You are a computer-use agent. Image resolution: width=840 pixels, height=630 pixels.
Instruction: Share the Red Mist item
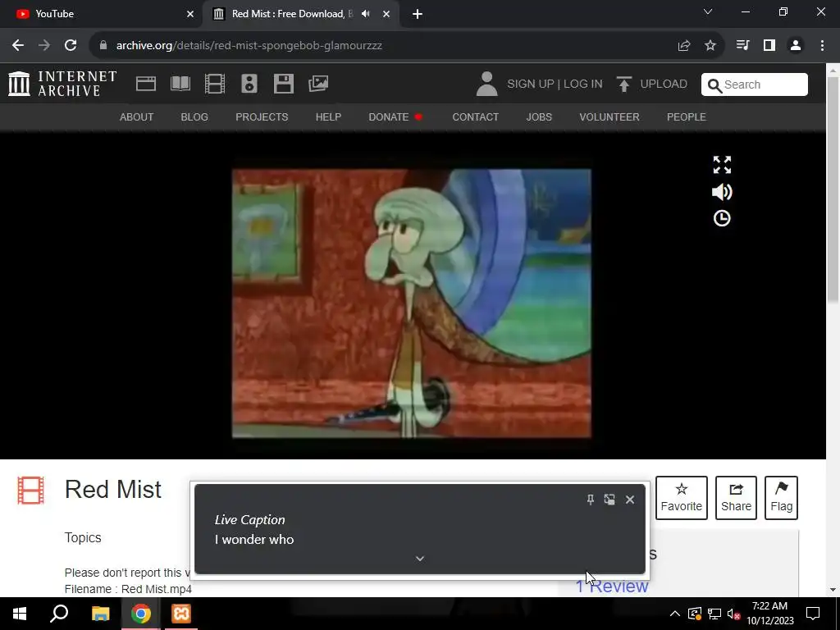(736, 498)
